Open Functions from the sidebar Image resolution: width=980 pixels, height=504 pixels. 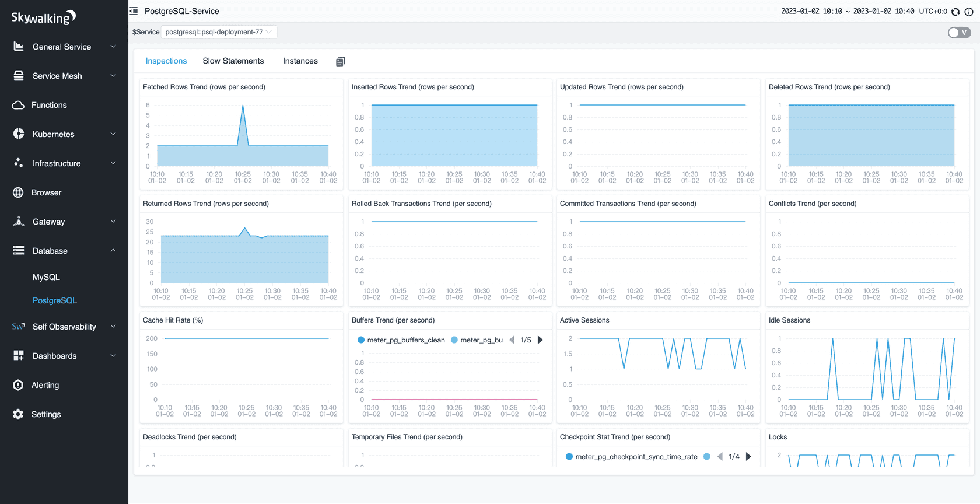pyautogui.click(x=49, y=105)
